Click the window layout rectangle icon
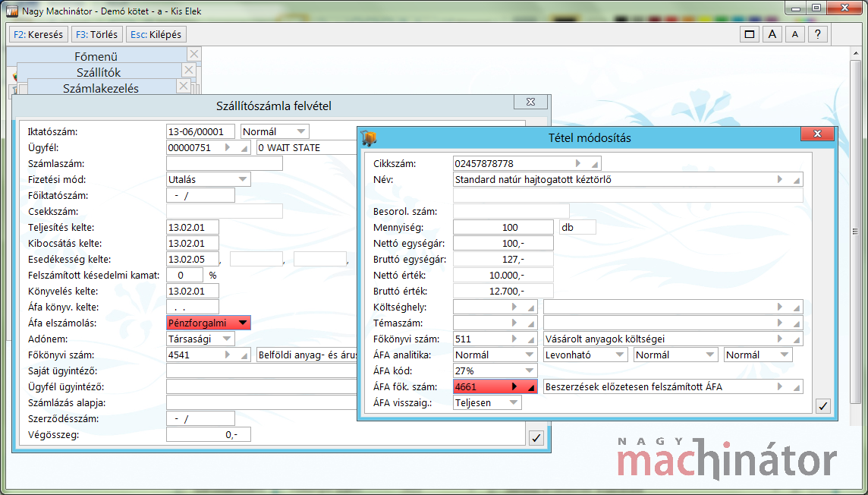This screenshot has width=868, height=495. pos(749,34)
